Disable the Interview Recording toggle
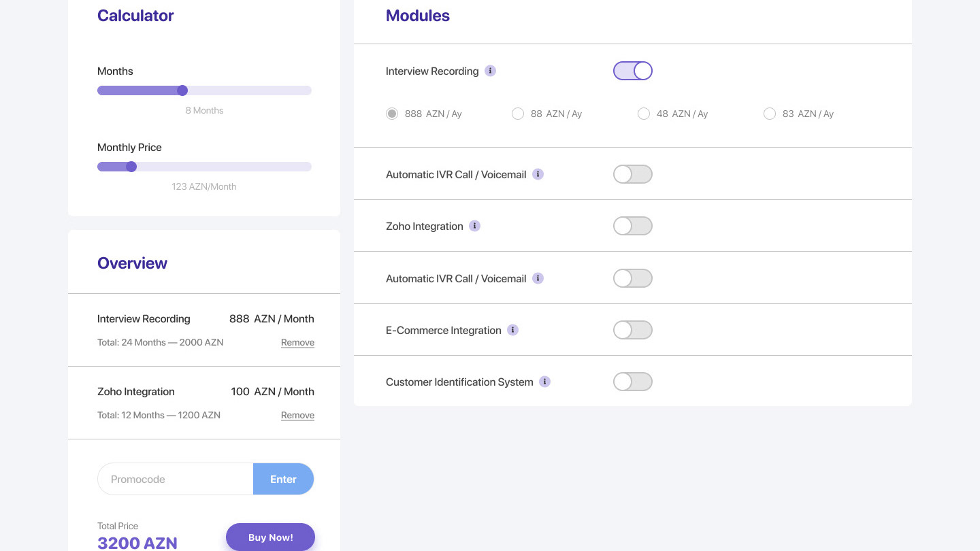The image size is (980, 551). pos(633,71)
